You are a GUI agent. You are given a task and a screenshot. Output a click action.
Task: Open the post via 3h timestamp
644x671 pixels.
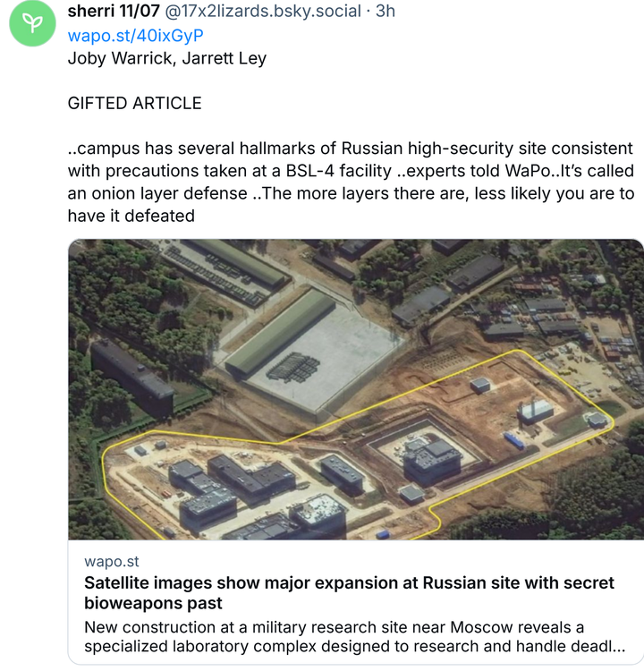point(385,12)
